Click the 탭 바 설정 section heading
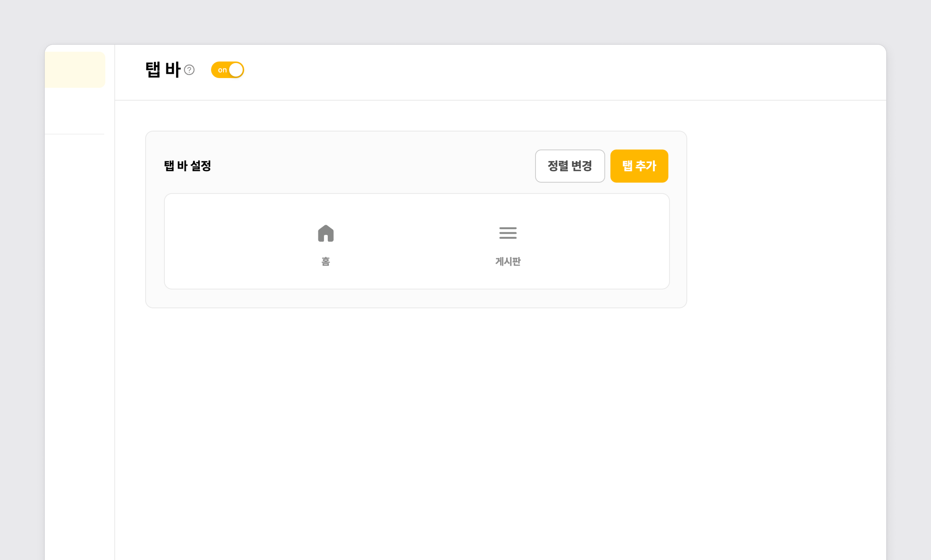Screen dimensions: 931x560 pyautogui.click(x=187, y=166)
